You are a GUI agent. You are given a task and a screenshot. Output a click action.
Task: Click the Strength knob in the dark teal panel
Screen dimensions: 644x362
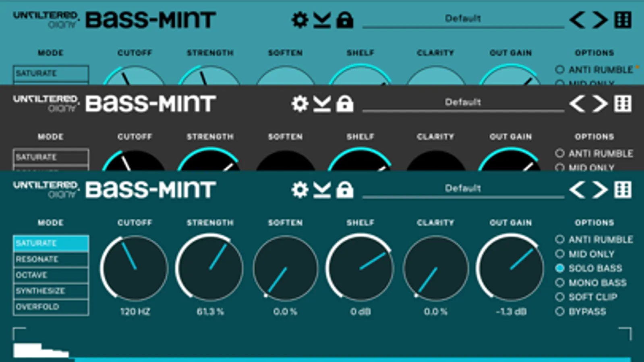tap(209, 268)
